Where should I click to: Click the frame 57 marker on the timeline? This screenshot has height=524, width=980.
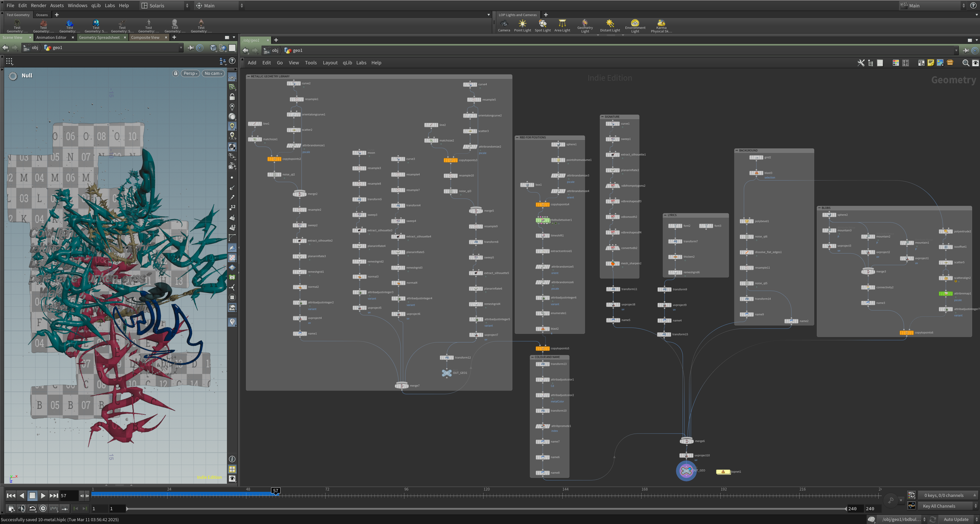[x=275, y=491]
